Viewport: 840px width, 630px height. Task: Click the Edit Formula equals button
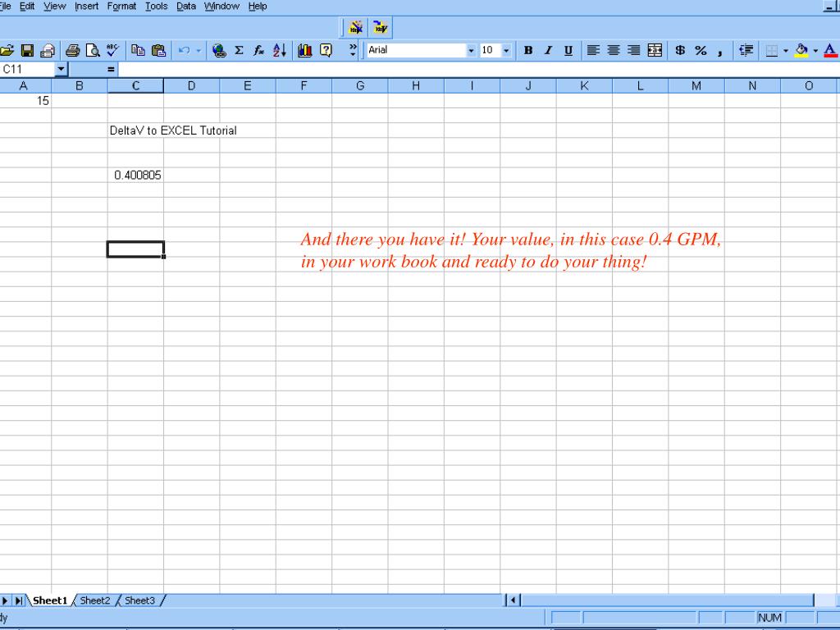click(x=111, y=69)
